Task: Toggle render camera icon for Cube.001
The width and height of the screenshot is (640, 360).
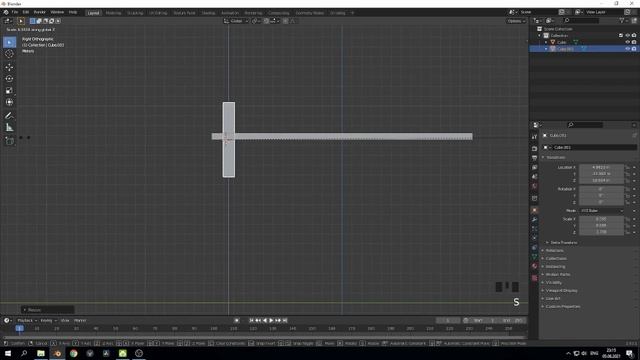Action: tap(634, 49)
